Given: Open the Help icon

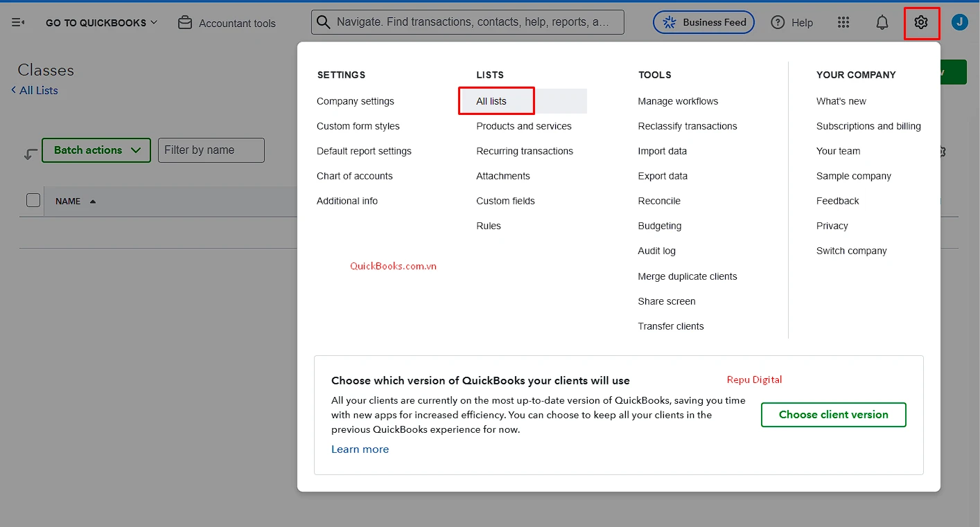Looking at the screenshot, I should pos(778,21).
